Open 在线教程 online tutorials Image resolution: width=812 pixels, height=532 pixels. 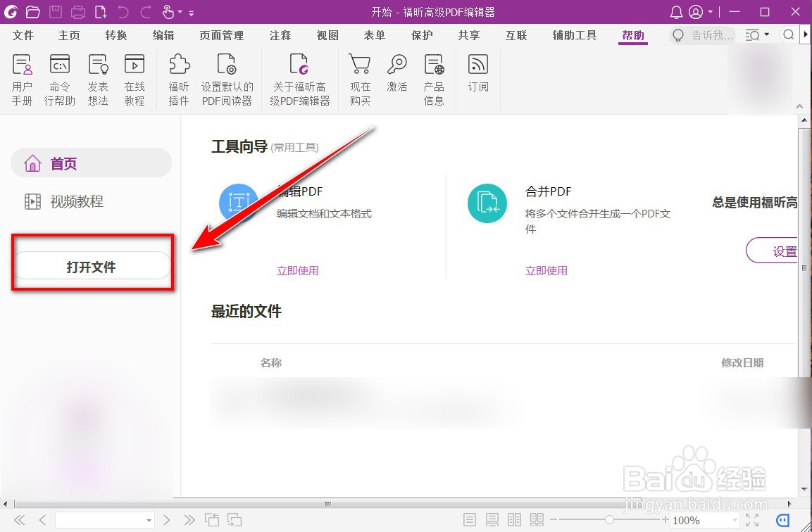(x=134, y=80)
